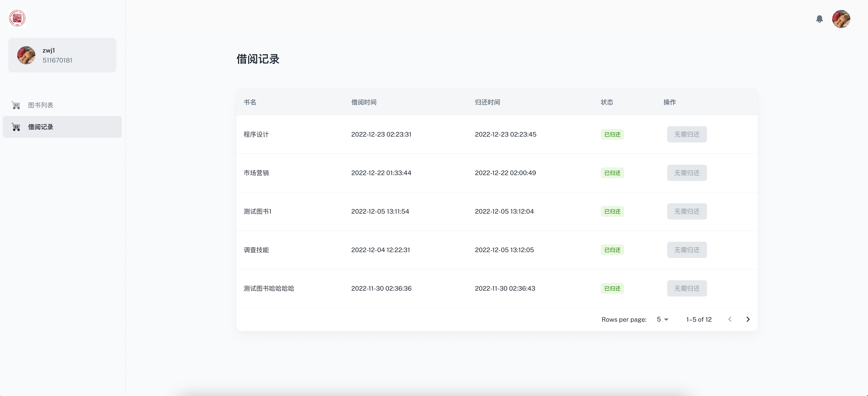This screenshot has width=868, height=396.
Task: Click the dropdown arrow showing 5
Action: 666,320
